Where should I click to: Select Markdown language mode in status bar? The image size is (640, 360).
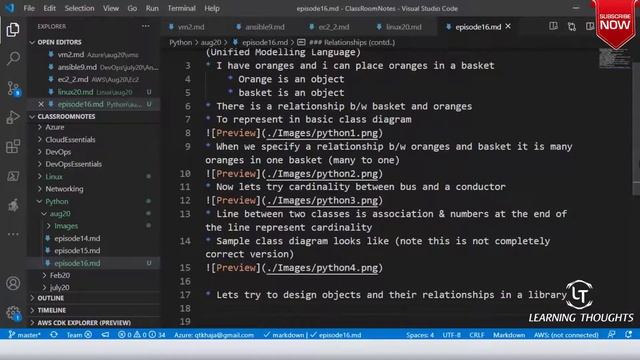pos(509,335)
